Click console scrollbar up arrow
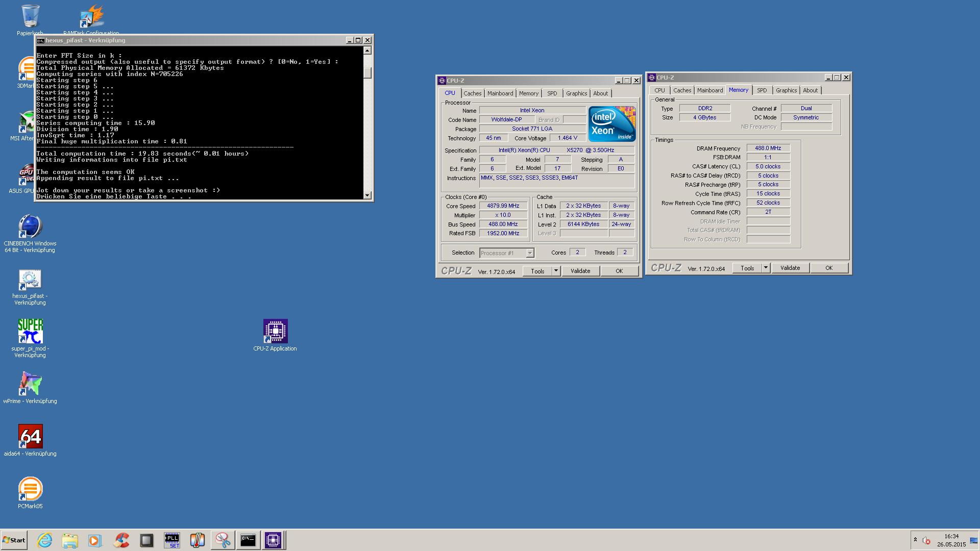This screenshot has width=980, height=551. coord(367,51)
